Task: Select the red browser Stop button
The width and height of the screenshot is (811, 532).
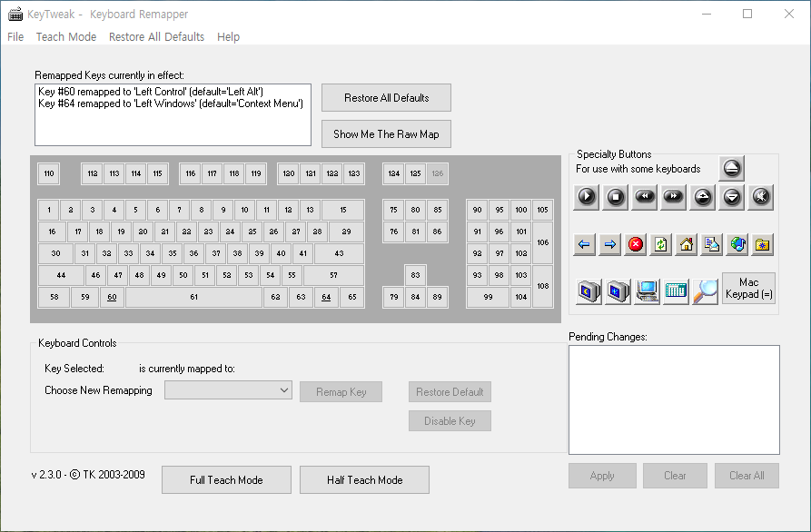Action: (636, 244)
